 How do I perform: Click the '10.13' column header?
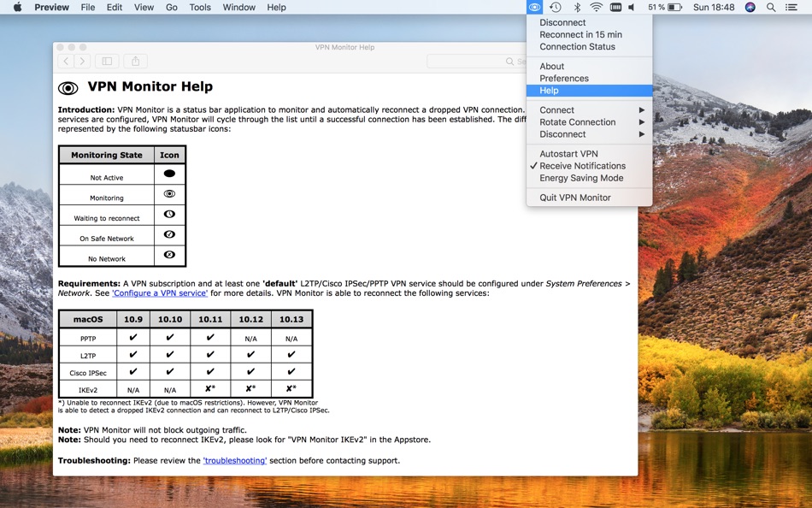(x=291, y=319)
